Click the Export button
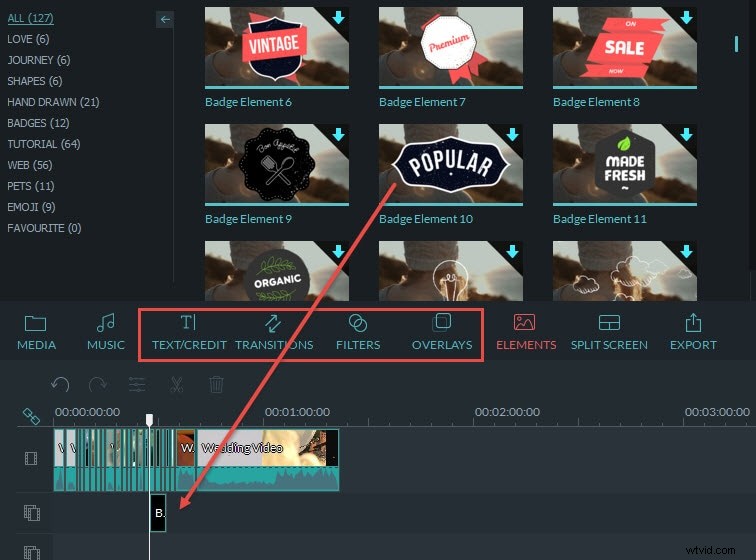 (693, 332)
